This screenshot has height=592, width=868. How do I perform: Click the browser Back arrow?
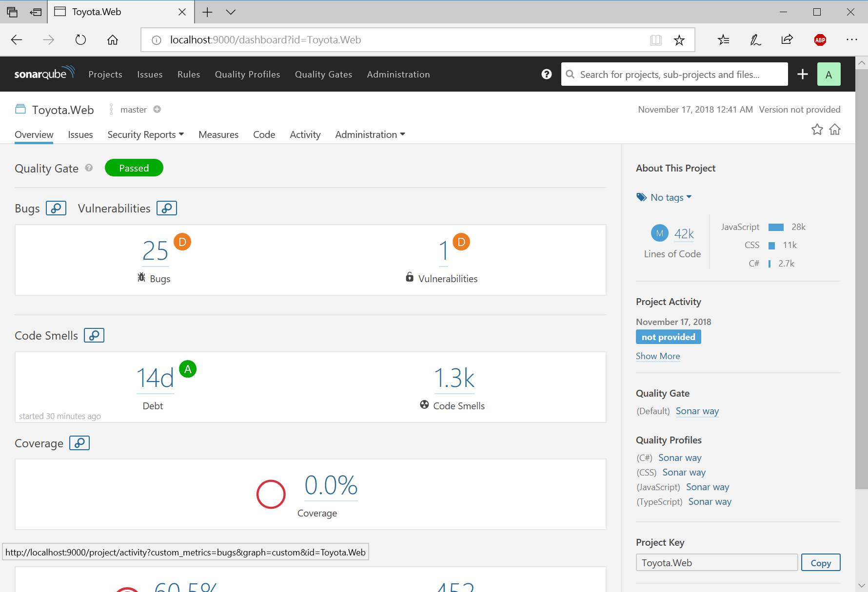(17, 40)
